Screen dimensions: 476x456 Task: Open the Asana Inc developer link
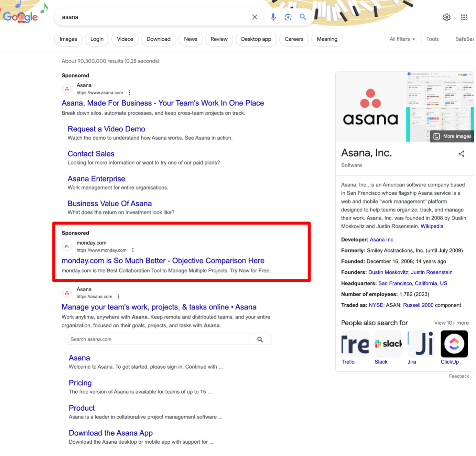click(x=381, y=240)
